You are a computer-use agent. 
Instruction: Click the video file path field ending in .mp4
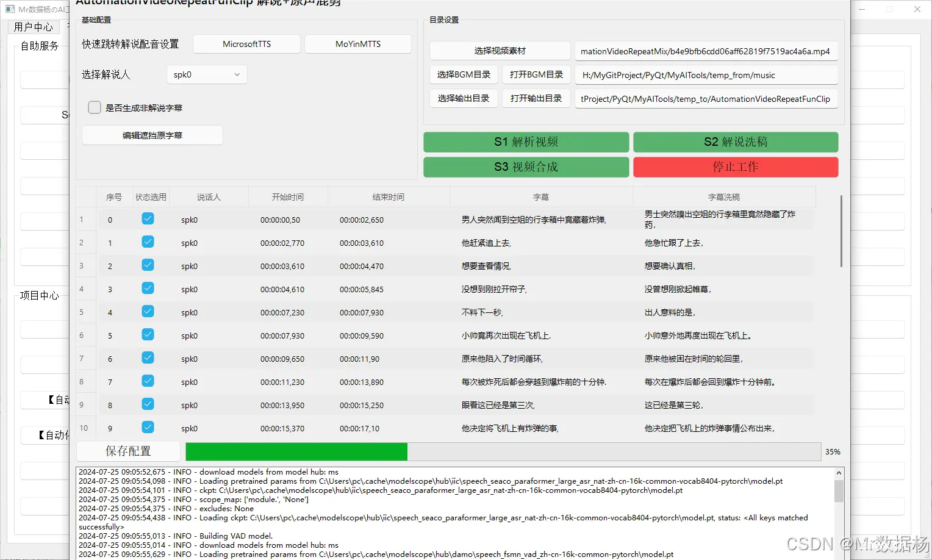706,51
